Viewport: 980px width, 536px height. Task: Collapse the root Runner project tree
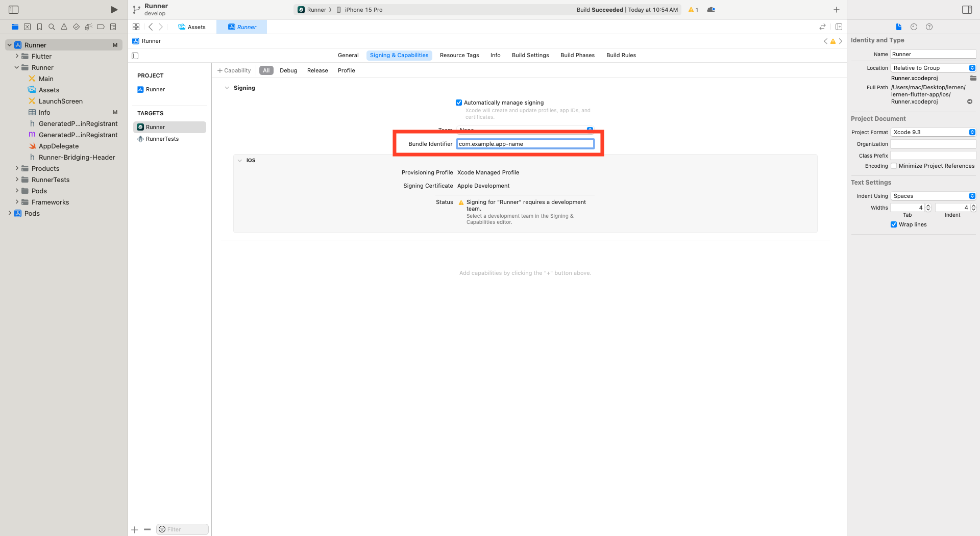9,45
